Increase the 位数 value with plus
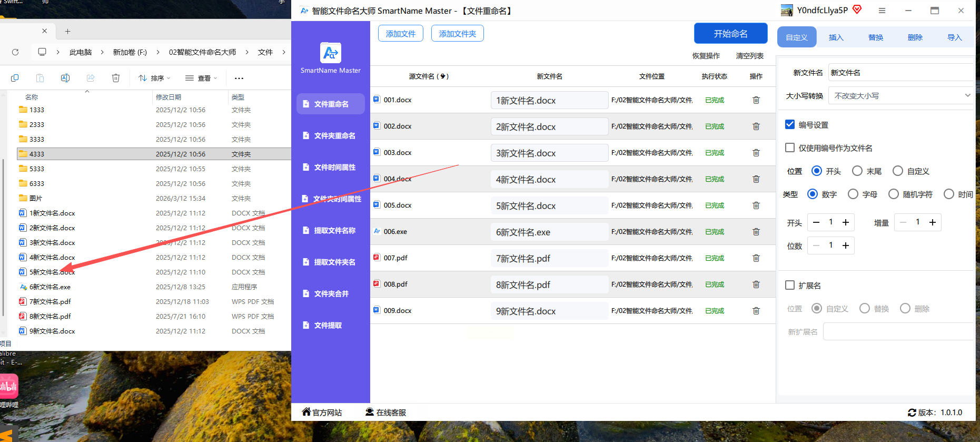Viewport: 980px width, 442px height. tap(846, 245)
